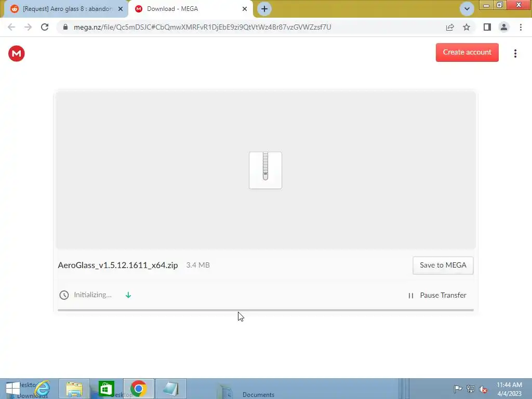Open Chrome three-dot menu
This screenshot has height=399, width=532.
point(521,27)
